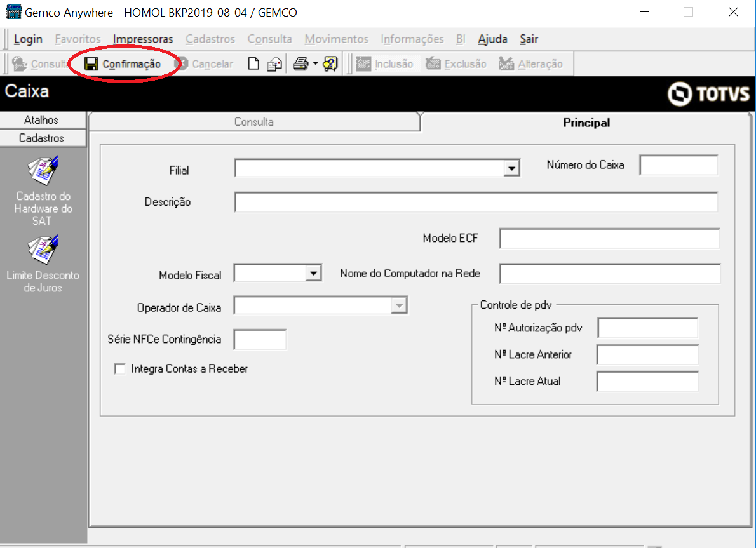756x548 pixels.
Task: Click the Cadastros sidebar button
Action: (x=43, y=138)
